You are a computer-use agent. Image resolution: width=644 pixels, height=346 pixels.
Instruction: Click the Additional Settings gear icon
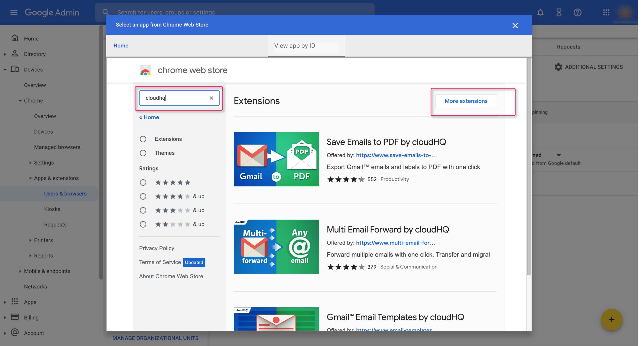click(x=558, y=67)
